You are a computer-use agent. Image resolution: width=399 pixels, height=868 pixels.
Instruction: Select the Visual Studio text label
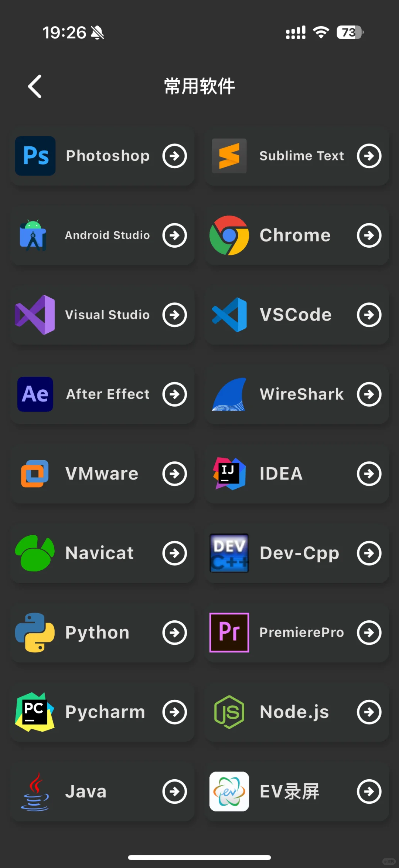(107, 315)
